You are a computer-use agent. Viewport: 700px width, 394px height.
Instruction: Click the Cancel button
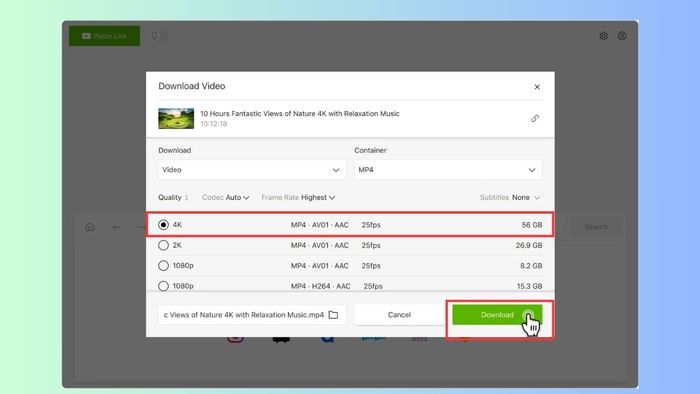pos(399,315)
